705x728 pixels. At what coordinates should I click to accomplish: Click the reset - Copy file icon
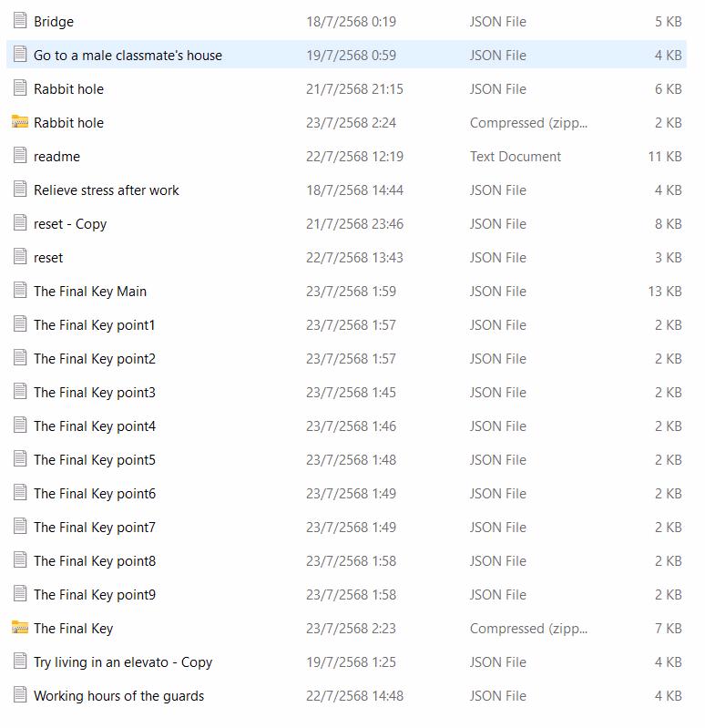20,223
